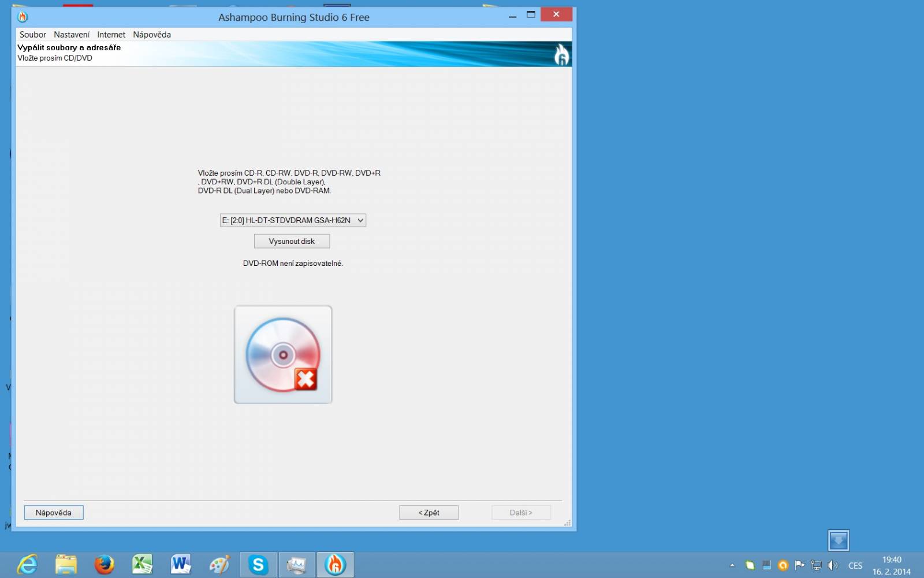The width and height of the screenshot is (924, 578).
Task: Open volume speaker tray icon
Action: (x=832, y=565)
